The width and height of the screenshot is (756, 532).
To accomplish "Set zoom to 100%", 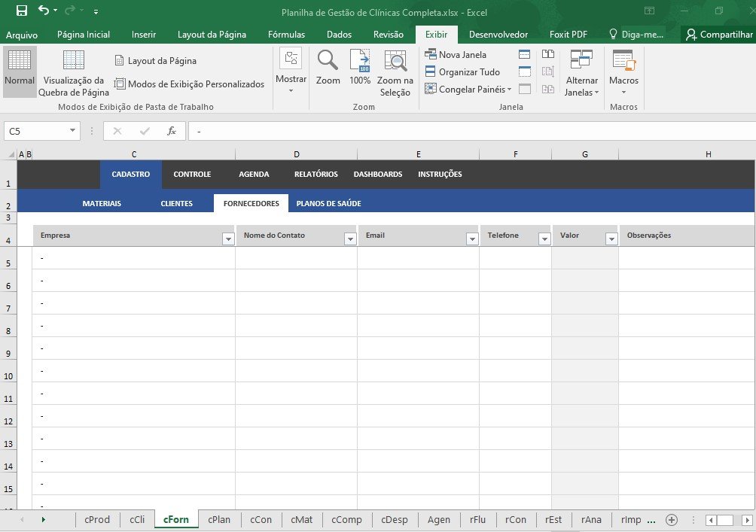I will [x=360, y=67].
